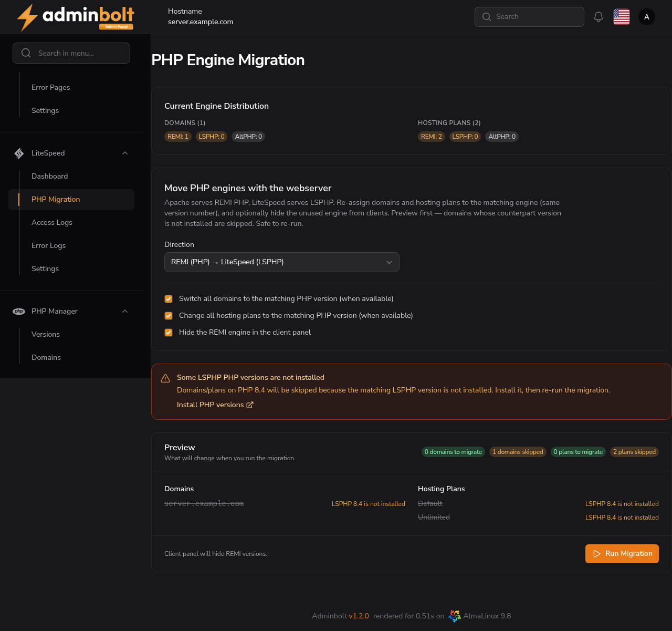
Task: Toggle Change all hosting plans checkbox
Action: point(169,316)
